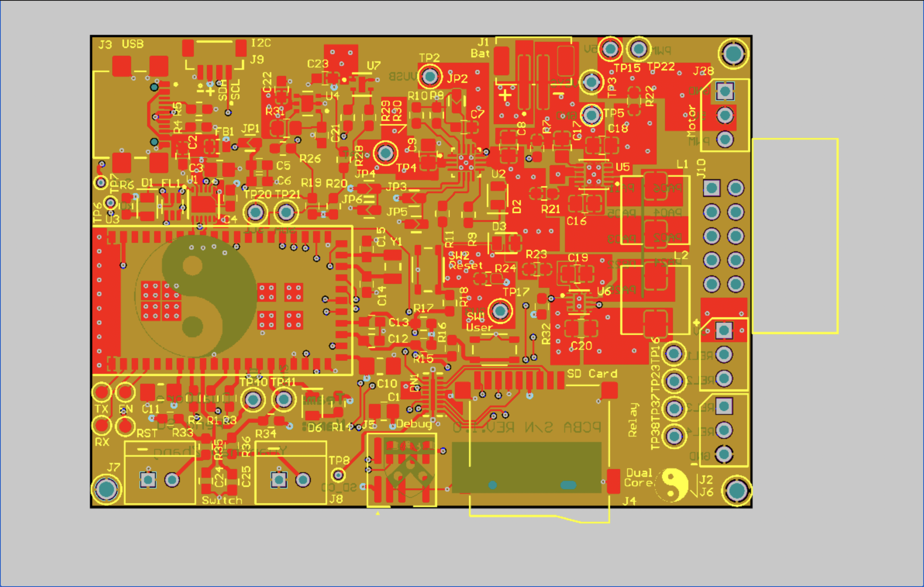This screenshot has height=587, width=924.
Task: Click the TP15 test point pad
Action: point(610,49)
